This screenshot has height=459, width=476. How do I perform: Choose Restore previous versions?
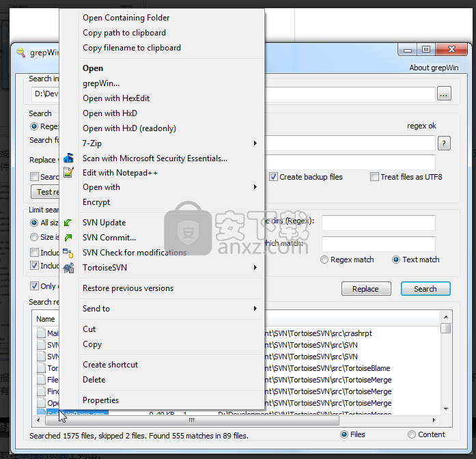coord(128,288)
